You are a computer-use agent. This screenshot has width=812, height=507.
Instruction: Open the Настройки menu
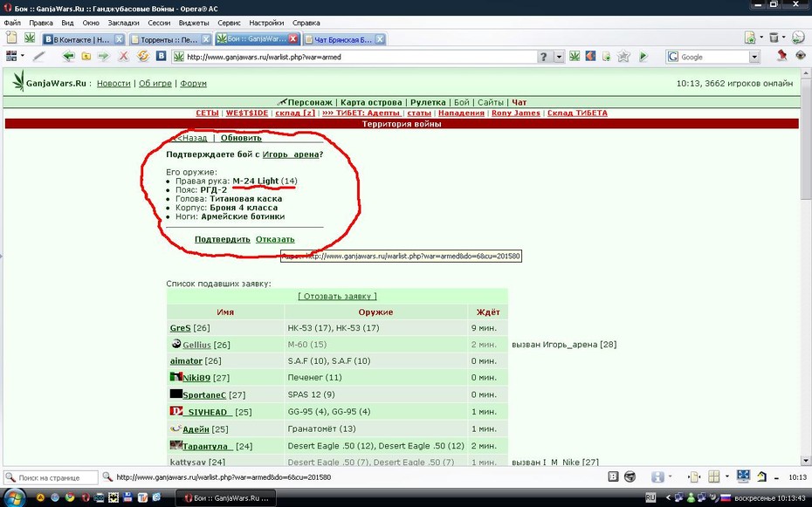point(266,23)
